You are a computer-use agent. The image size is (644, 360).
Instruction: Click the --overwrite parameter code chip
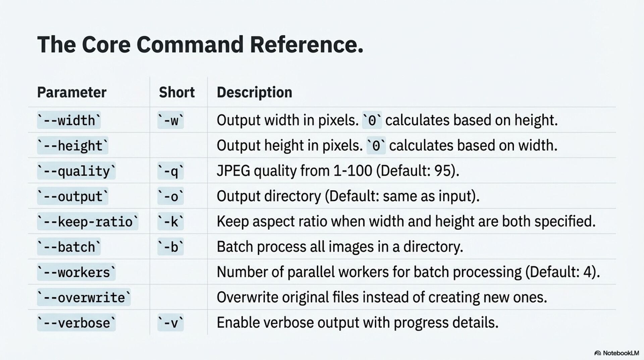[84, 298]
